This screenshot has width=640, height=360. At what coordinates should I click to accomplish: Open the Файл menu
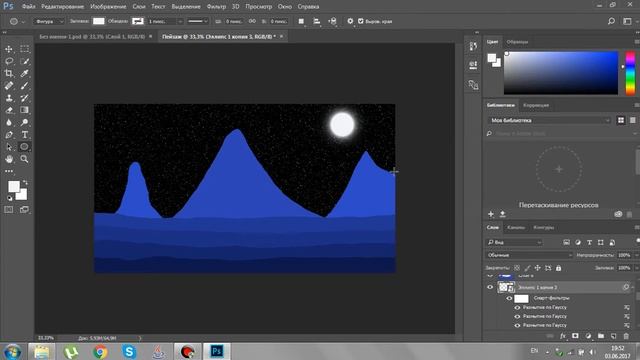[x=28, y=7]
